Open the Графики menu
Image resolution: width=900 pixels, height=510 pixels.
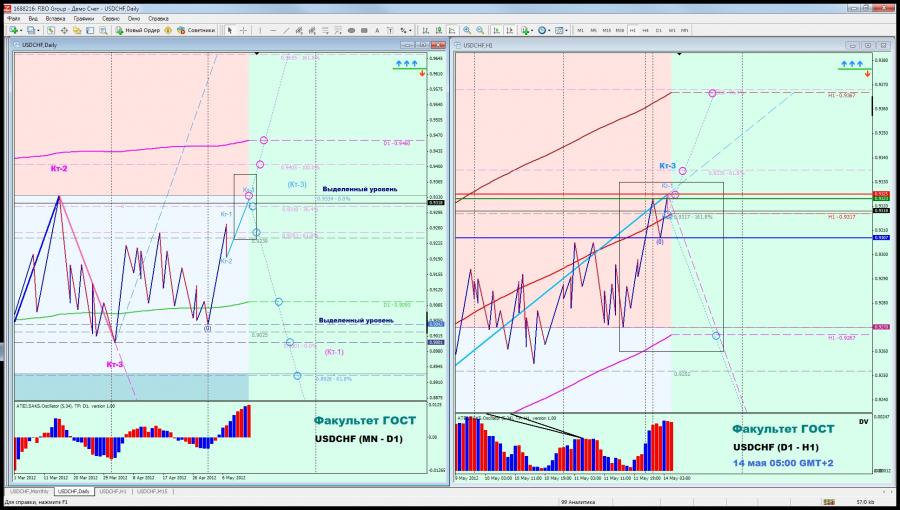tap(83, 18)
